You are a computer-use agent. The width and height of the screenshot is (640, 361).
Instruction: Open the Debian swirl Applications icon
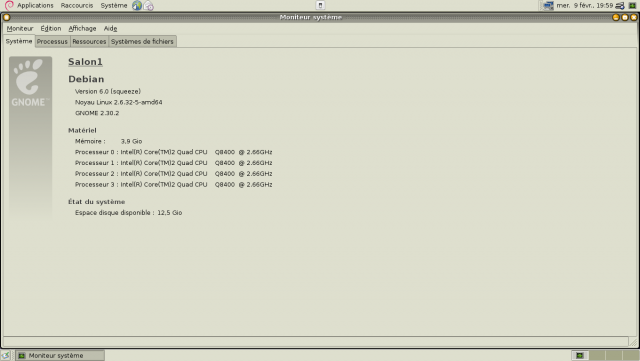point(9,5)
